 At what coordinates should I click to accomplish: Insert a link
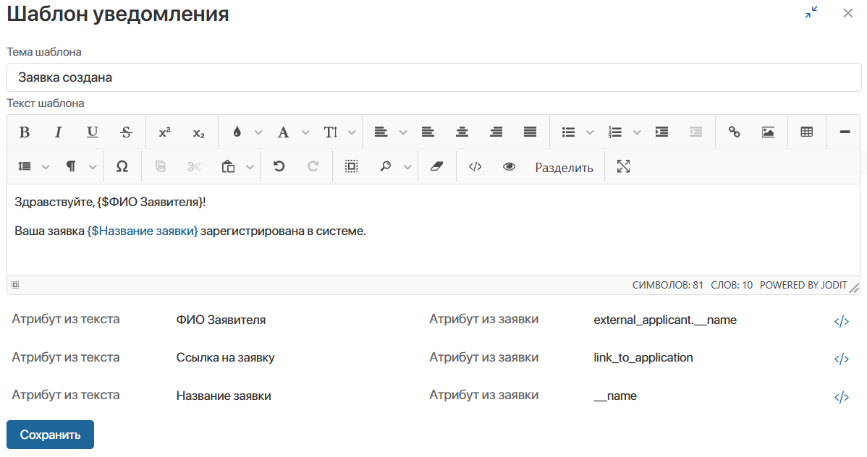[x=734, y=133]
